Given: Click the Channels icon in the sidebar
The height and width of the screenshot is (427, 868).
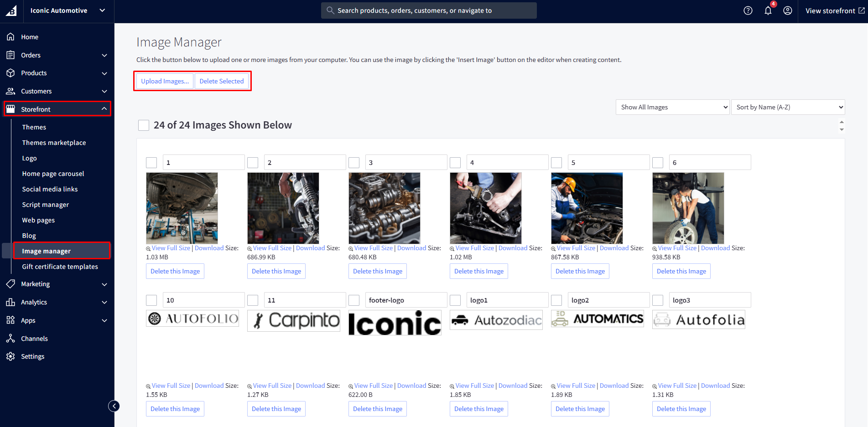Looking at the screenshot, I should click(x=10, y=338).
